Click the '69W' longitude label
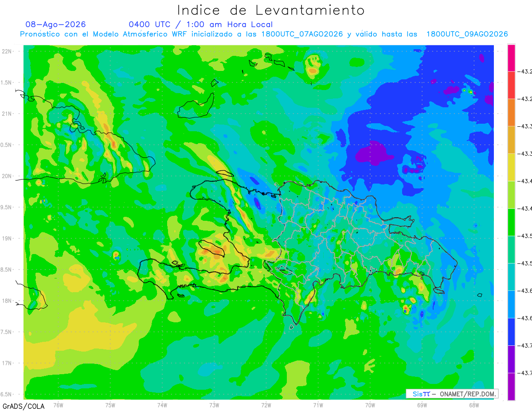Screen dimensions: 532x411 pyautogui.click(x=422, y=405)
